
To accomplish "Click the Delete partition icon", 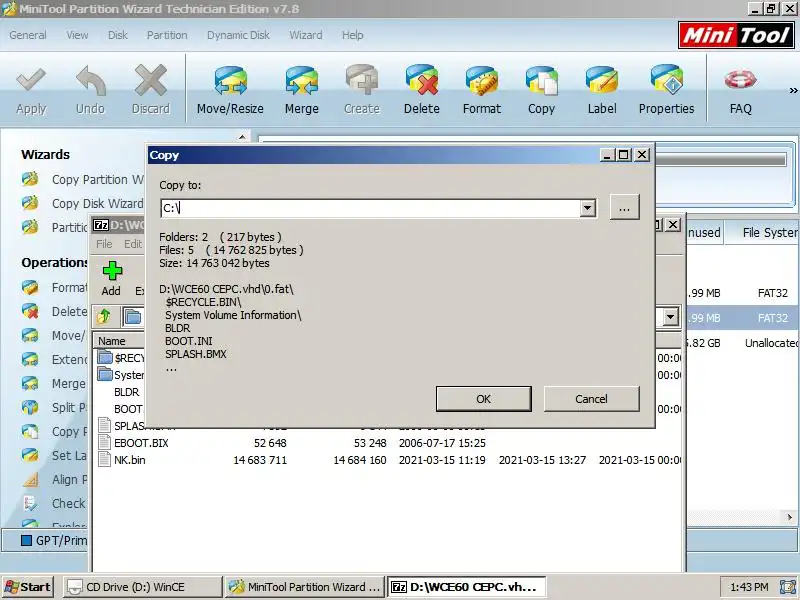I will (421, 81).
